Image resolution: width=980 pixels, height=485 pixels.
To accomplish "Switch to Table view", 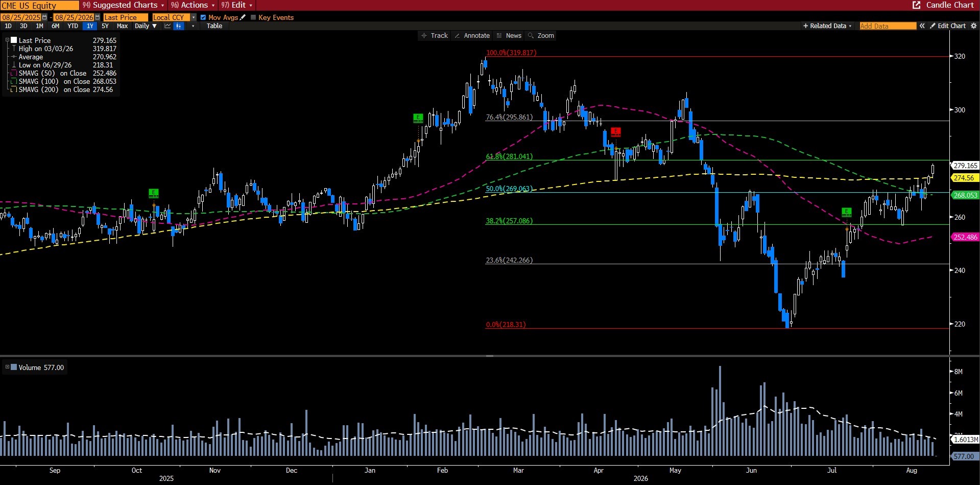I will 214,26.
